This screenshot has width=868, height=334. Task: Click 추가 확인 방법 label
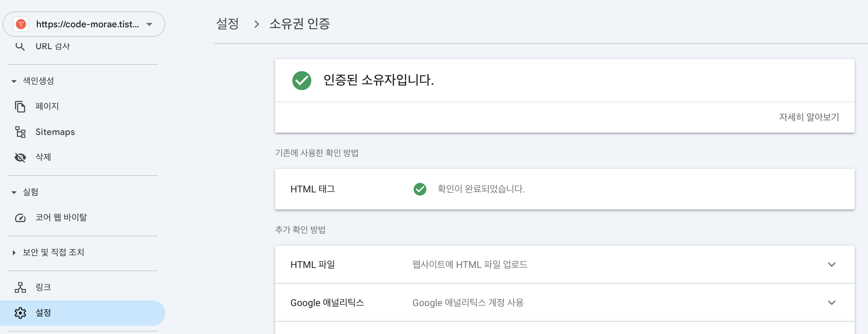[300, 230]
